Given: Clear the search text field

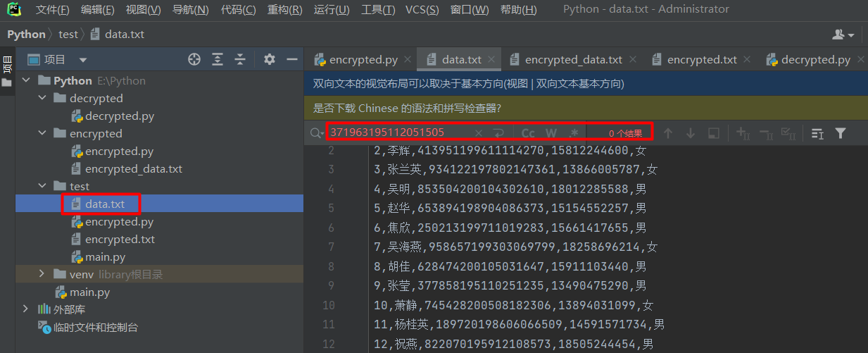Looking at the screenshot, I should (x=479, y=133).
